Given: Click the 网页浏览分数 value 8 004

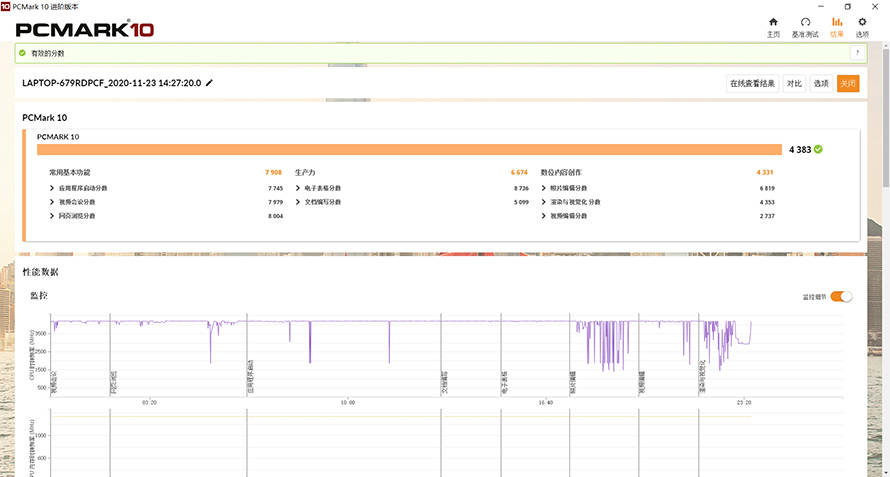Looking at the screenshot, I should click(x=275, y=216).
